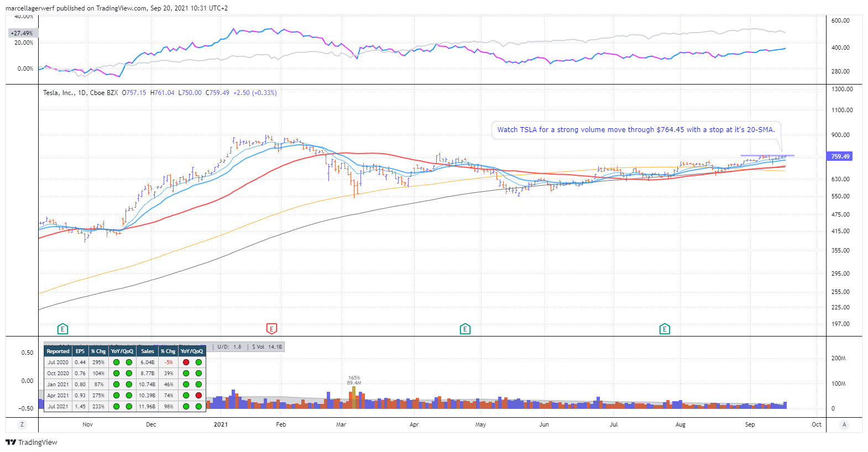Viewport: 868px width, 452px height.
Task: Click the Sep label on the time axis
Action: (x=750, y=424)
